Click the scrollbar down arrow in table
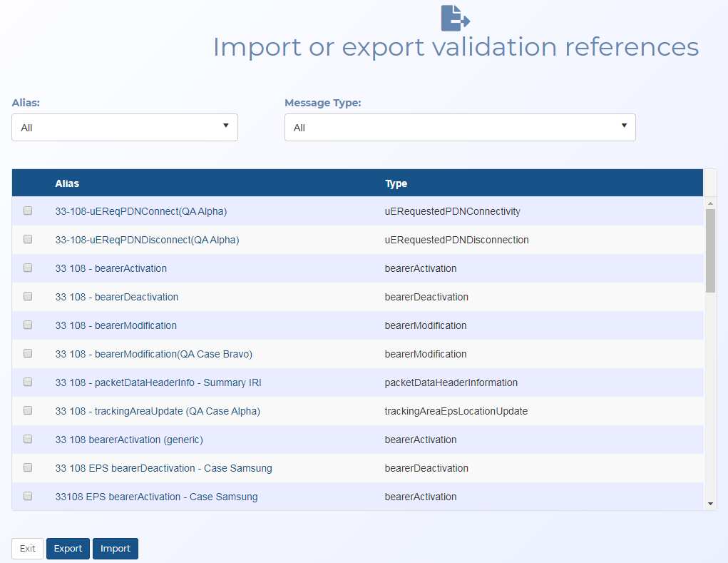The width and height of the screenshot is (728, 563). click(x=709, y=504)
